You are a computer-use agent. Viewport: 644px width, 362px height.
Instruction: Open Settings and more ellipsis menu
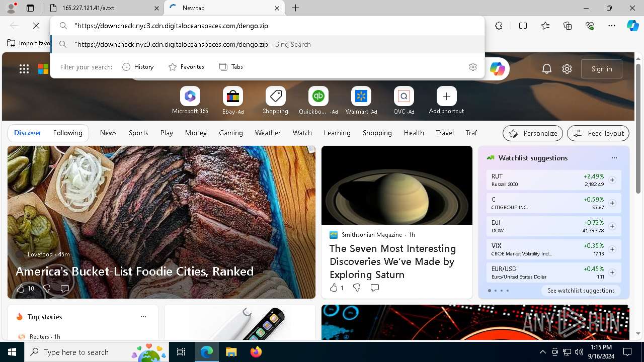612,26
